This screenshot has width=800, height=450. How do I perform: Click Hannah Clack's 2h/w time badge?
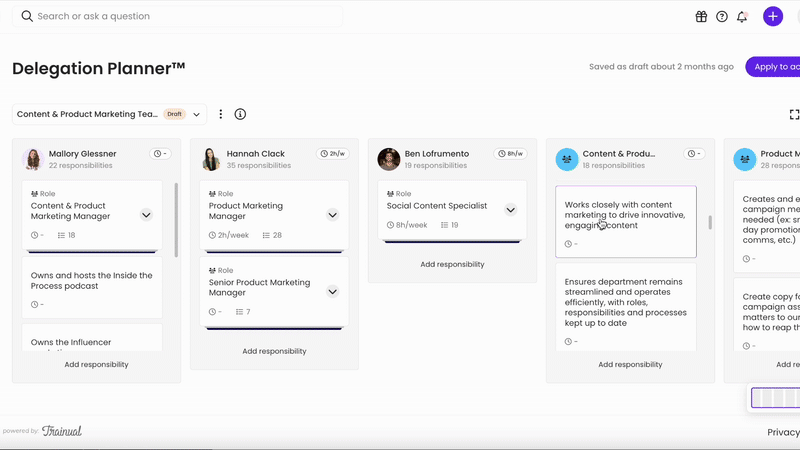click(333, 154)
